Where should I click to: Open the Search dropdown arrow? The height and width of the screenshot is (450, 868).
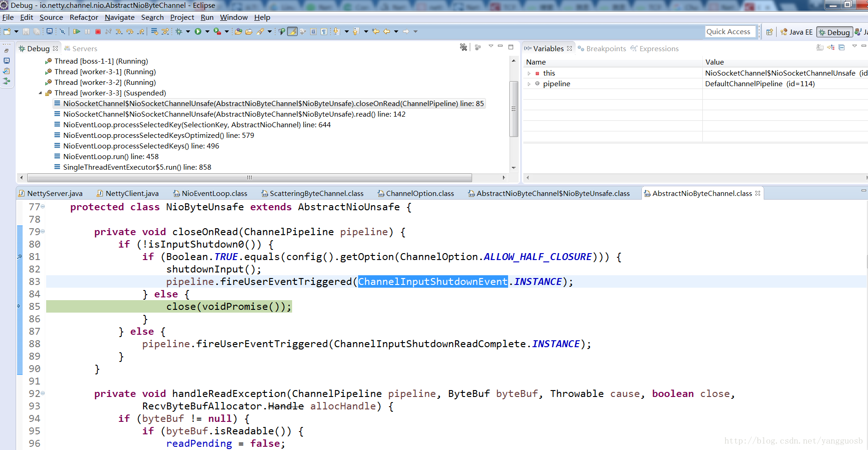pos(269,31)
